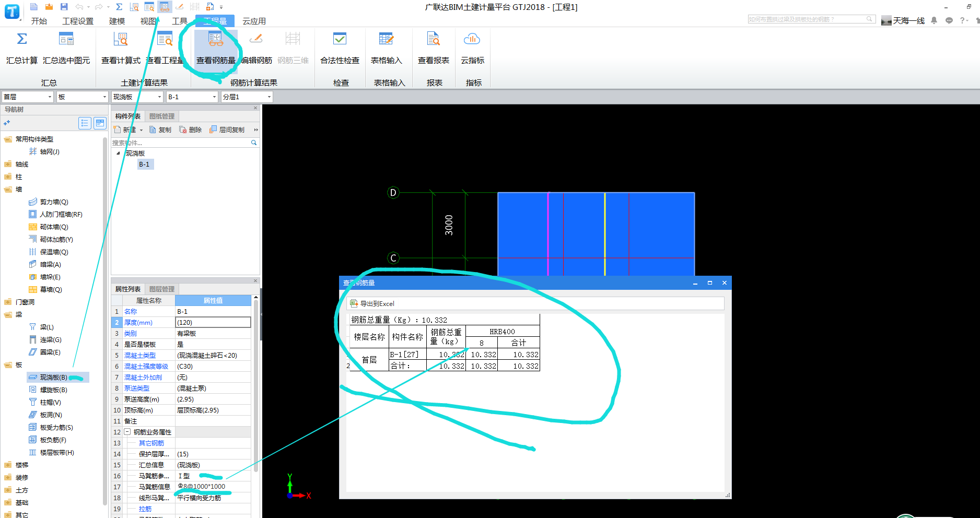Click 编辑钢筋 ribbon icon
This screenshot has height=518, width=980.
[256, 39]
